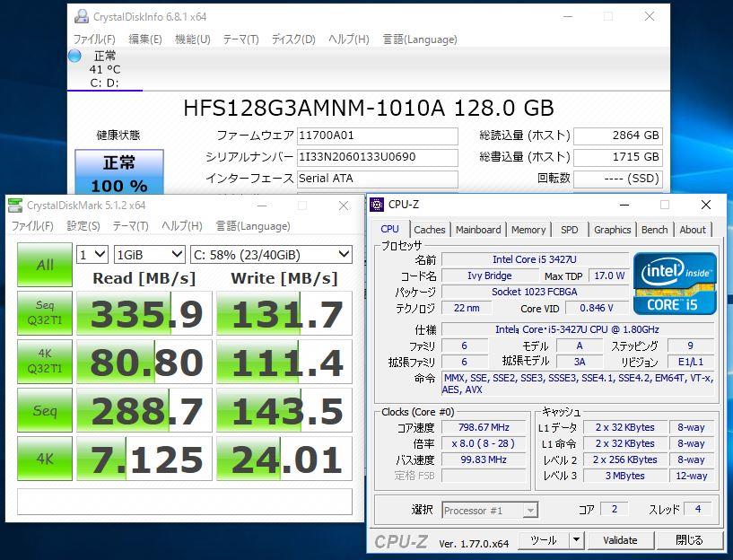Run the Seq Q32T1 benchmark
The image size is (733, 560).
(45, 312)
